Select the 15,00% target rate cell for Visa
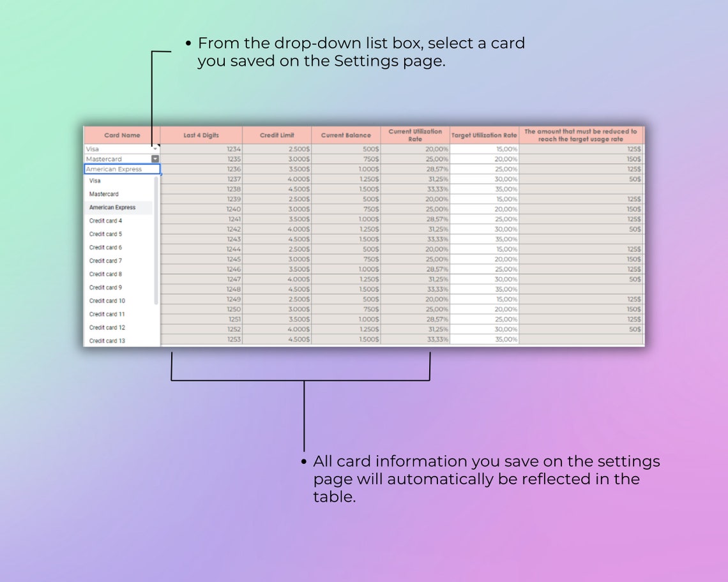This screenshot has height=582, width=728. (485, 149)
